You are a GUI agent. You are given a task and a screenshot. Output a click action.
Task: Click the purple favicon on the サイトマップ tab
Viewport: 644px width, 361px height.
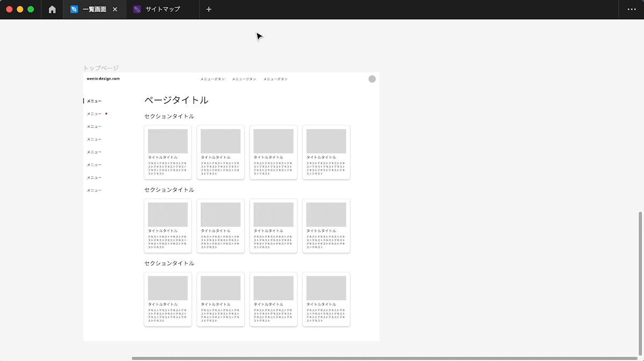(137, 9)
